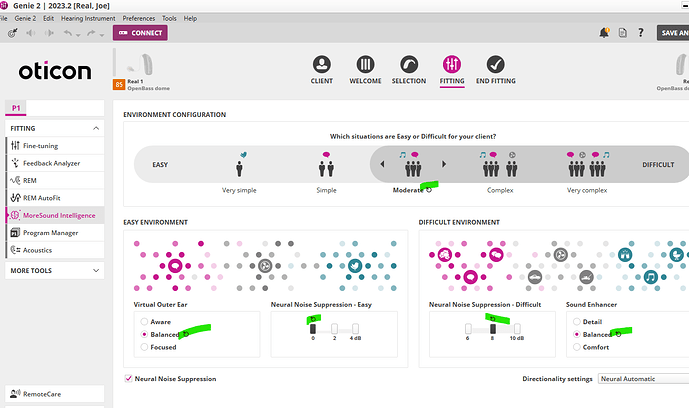This screenshot has height=408, width=689.
Task: Click the music note in Difficult Environment
Action: click(x=651, y=277)
